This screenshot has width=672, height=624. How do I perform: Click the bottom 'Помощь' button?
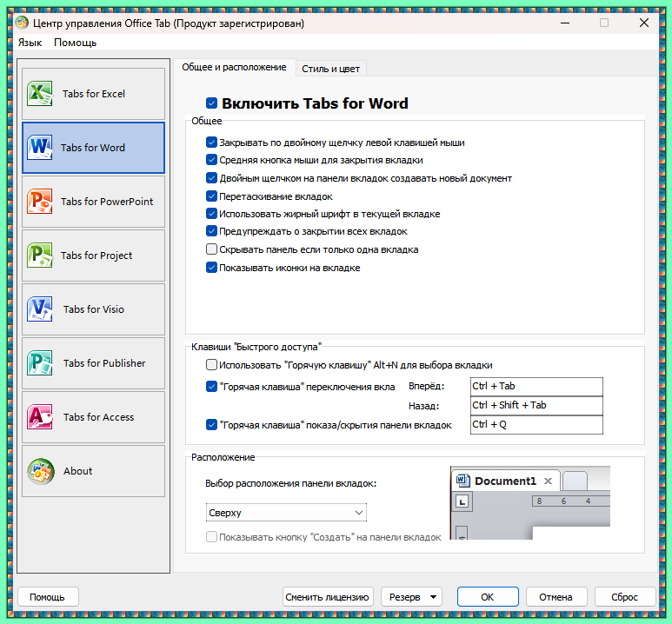48,597
